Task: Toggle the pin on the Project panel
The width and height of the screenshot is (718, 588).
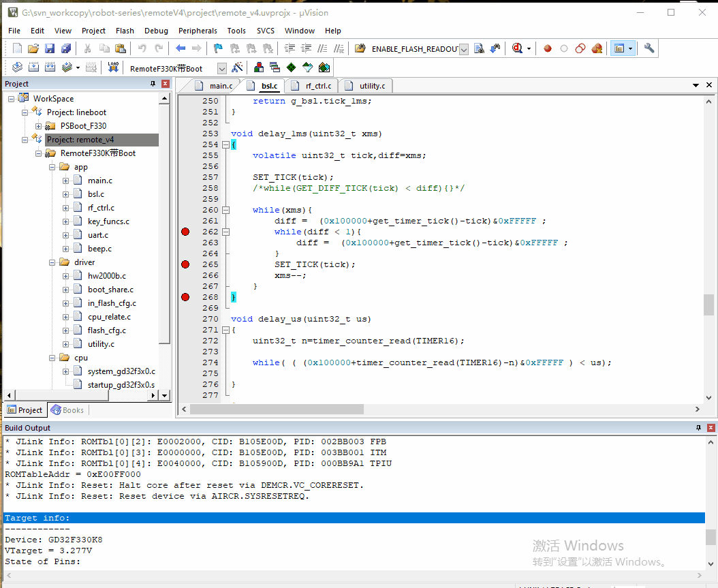Action: pos(153,84)
